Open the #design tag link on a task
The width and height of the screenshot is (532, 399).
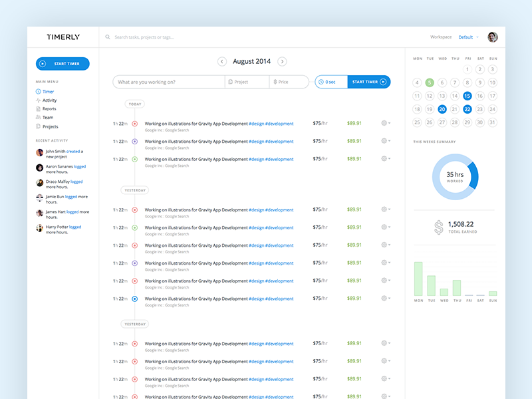point(256,123)
